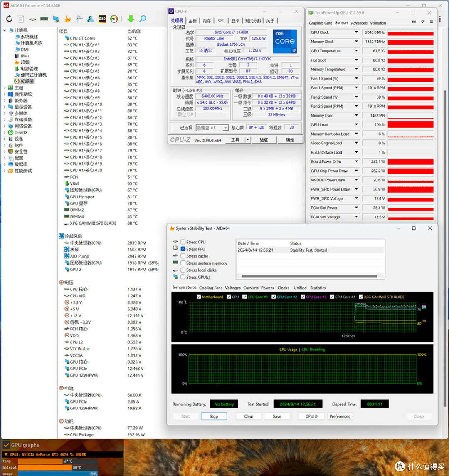Select 传感器 sensor item in tree
Viewport: 449px width, 476px height.
point(27,82)
